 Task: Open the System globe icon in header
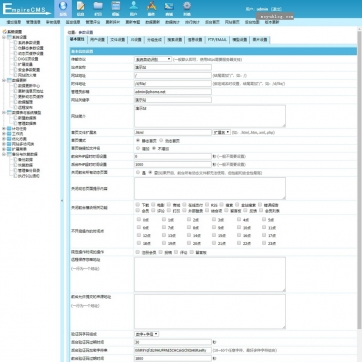(x=63, y=6)
